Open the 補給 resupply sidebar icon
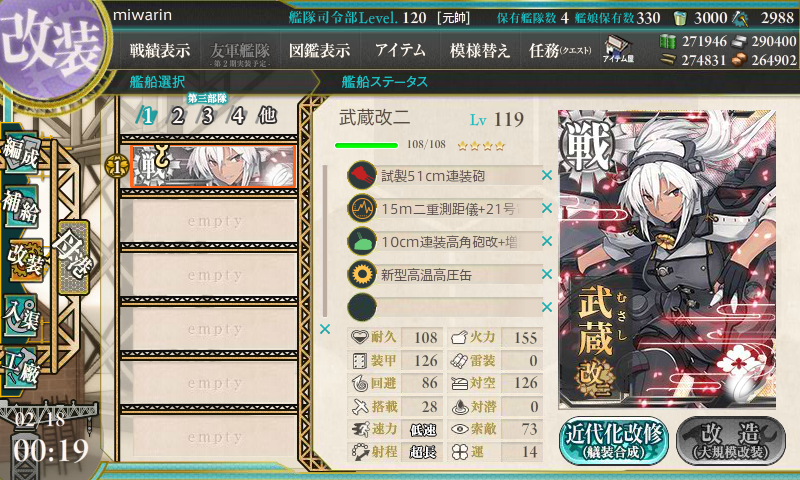 [21, 206]
